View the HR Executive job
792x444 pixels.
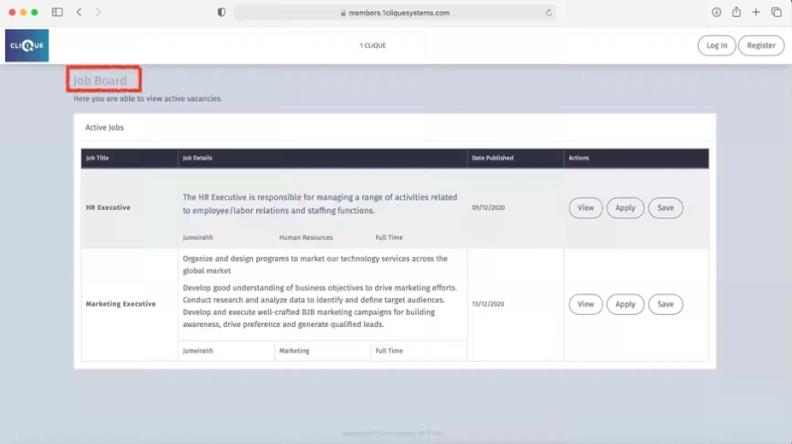[585, 208]
